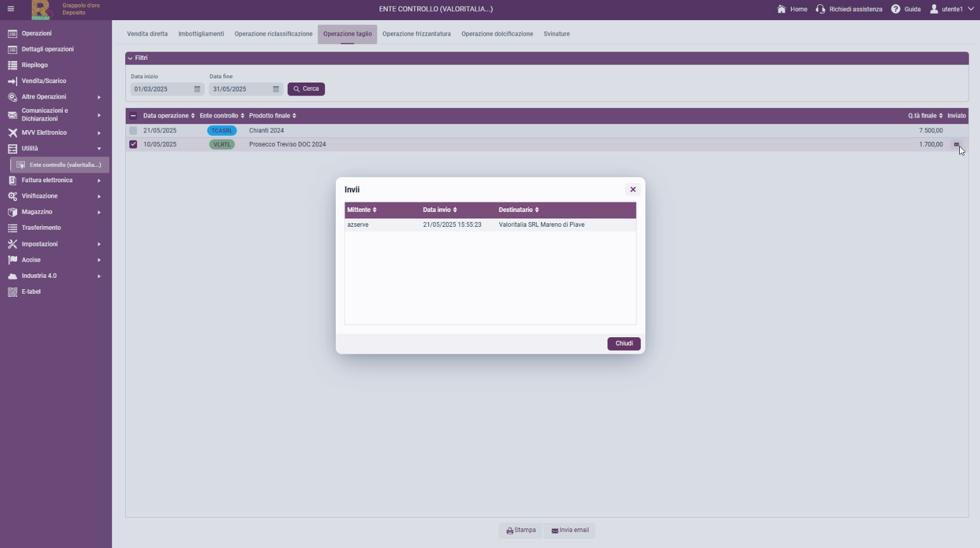Collapse the Filtri panel chevron
Screen dimensions: 980x548
(x=130, y=58)
